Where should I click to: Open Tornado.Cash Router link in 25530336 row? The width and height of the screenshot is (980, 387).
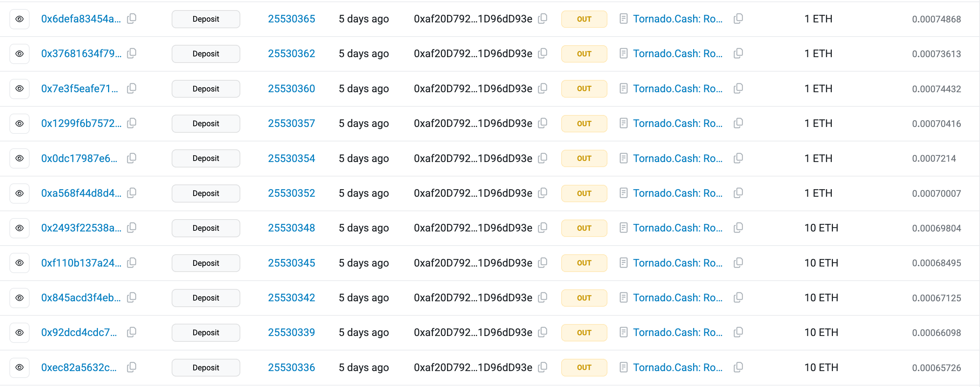pos(678,367)
